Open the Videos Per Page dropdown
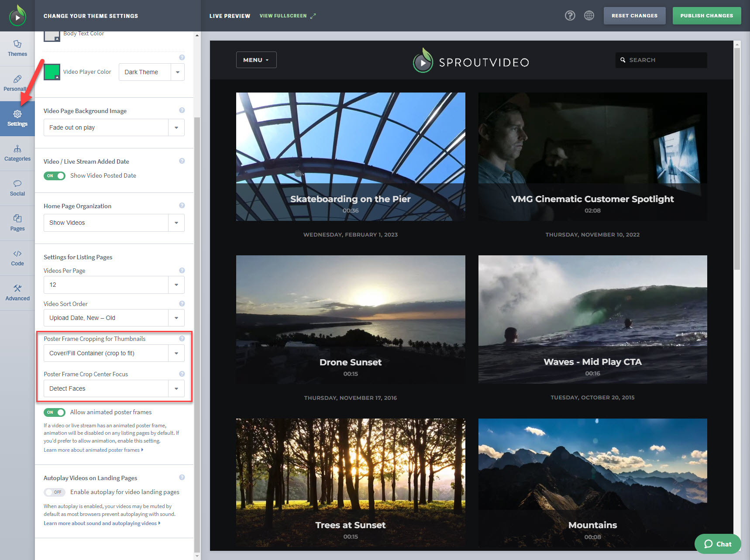Screen dimensions: 750x560 [114, 285]
